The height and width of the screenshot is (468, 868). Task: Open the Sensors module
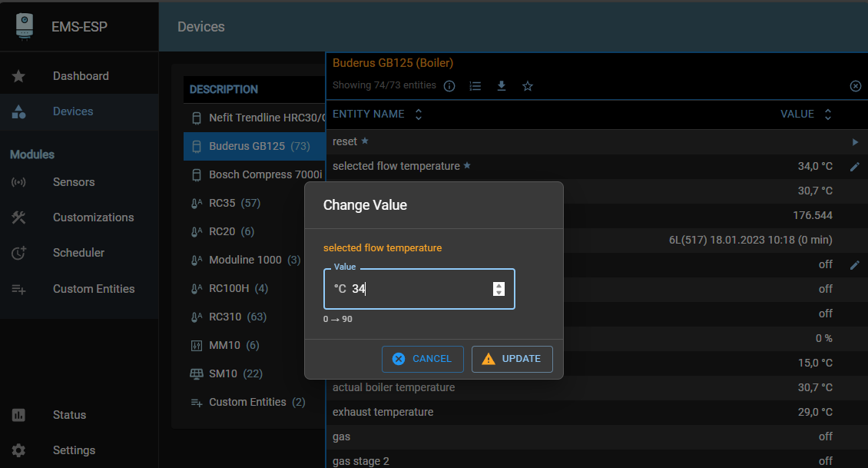74,182
